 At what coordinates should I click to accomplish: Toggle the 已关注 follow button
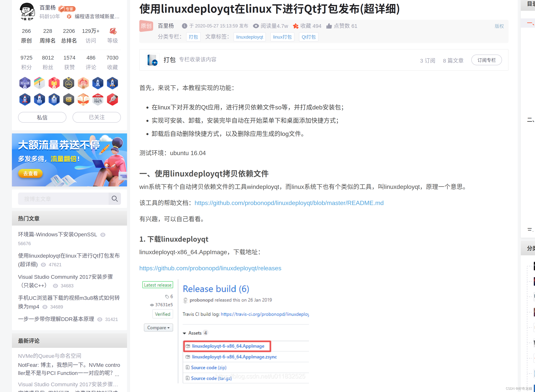(97, 117)
